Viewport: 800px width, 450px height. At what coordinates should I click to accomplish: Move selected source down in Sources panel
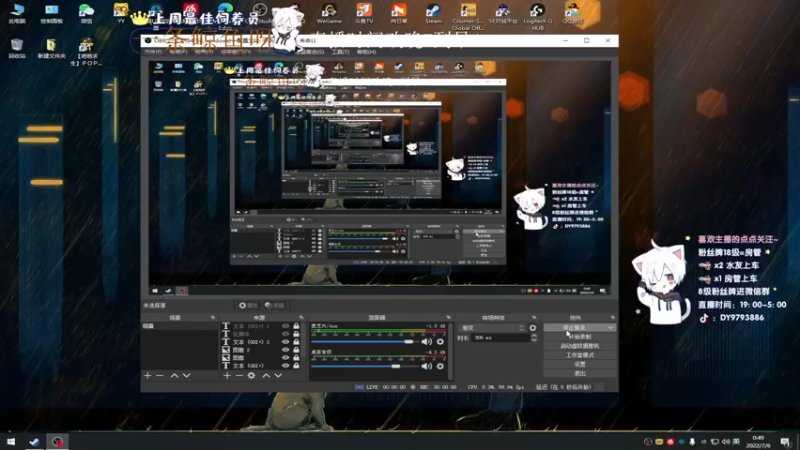click(278, 376)
